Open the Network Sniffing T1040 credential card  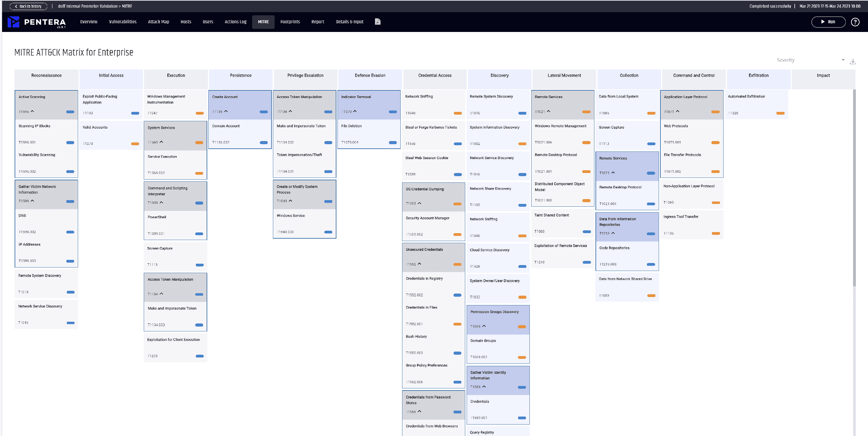pyautogui.click(x=433, y=105)
